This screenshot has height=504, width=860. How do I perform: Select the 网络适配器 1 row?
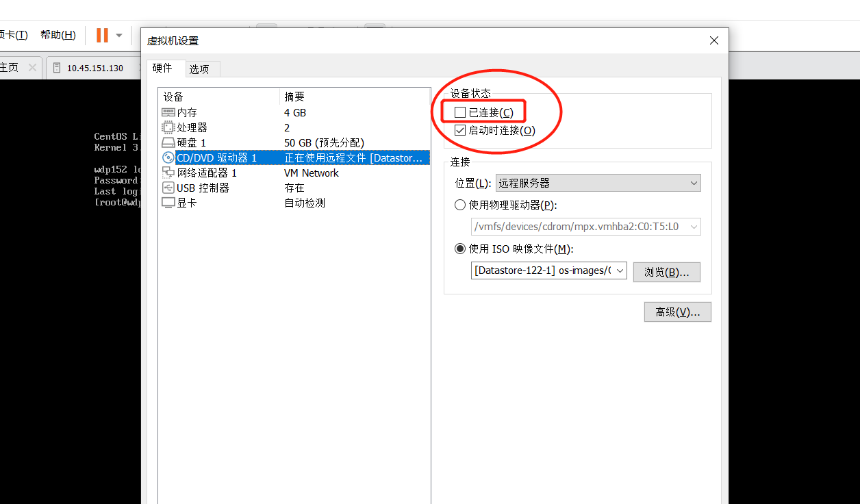(294, 173)
